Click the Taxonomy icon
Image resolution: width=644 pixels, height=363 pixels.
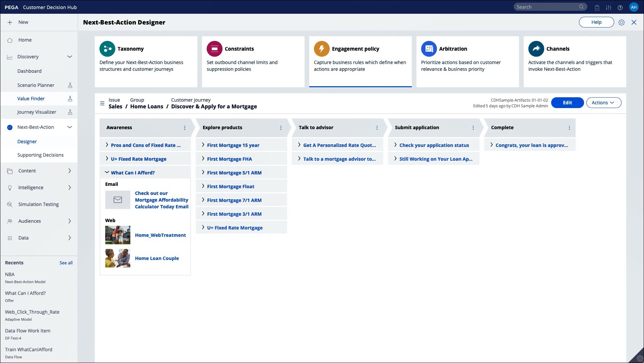[x=107, y=49]
